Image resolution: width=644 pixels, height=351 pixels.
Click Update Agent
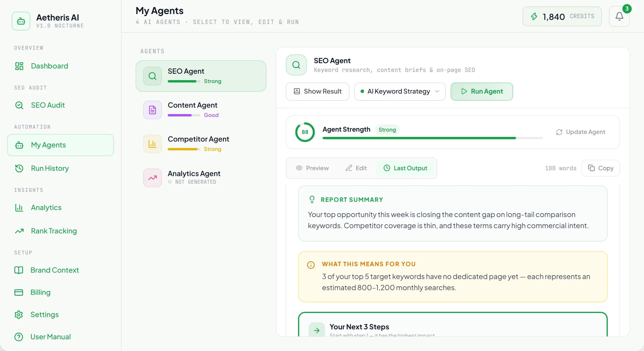pos(580,132)
